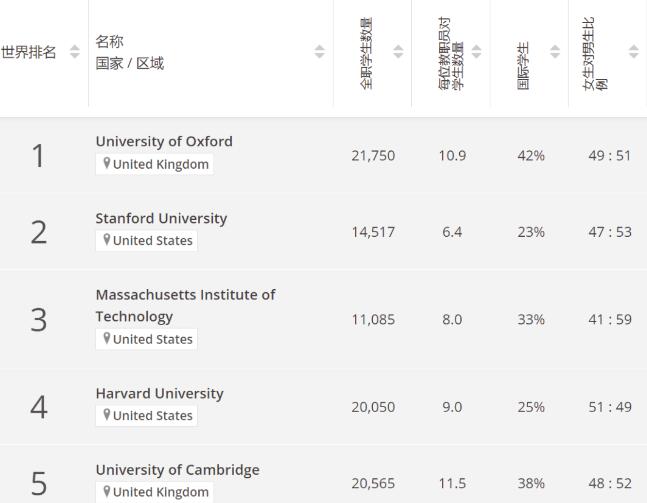
Task: Click rank number 1 cell
Action: (x=39, y=155)
